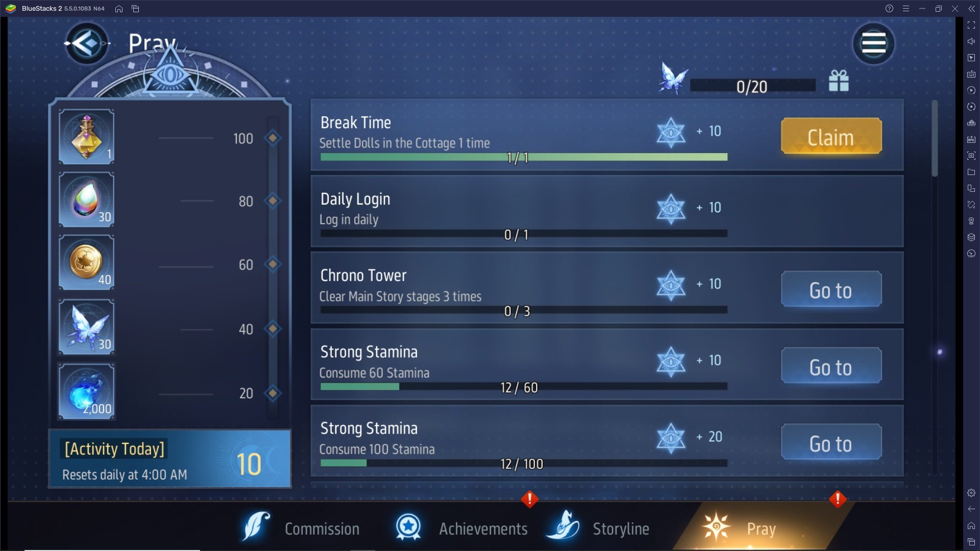Select the potion reward tier icon
The height and width of the screenshot is (551, 980).
click(x=86, y=137)
